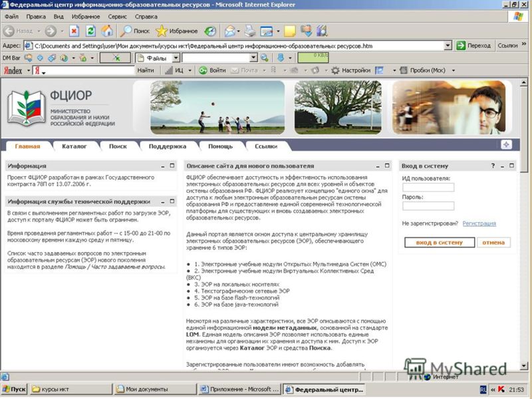This screenshot has width=532, height=399.
Task: Click the Пробки (Мск) traffic button
Action: tap(423, 70)
